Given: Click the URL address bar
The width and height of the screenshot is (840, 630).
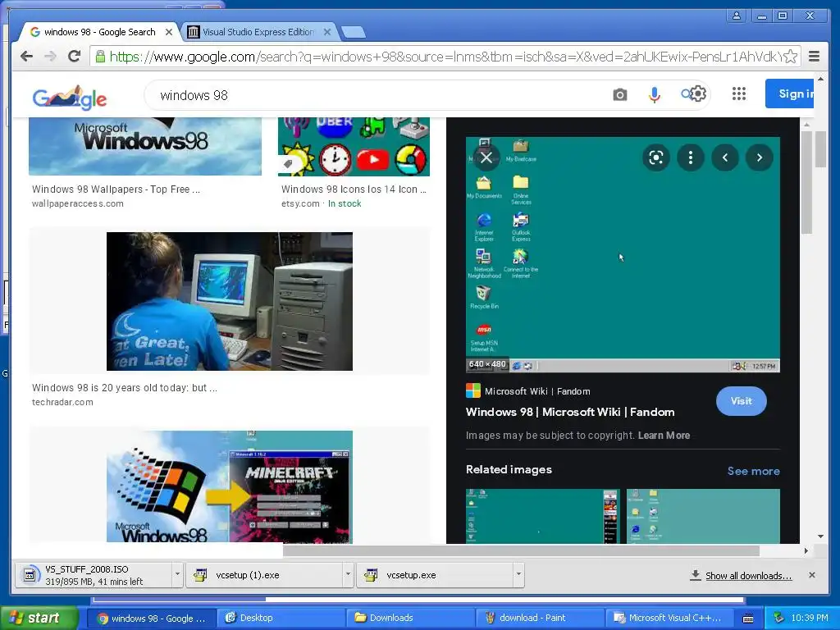Looking at the screenshot, I should click(x=445, y=57).
